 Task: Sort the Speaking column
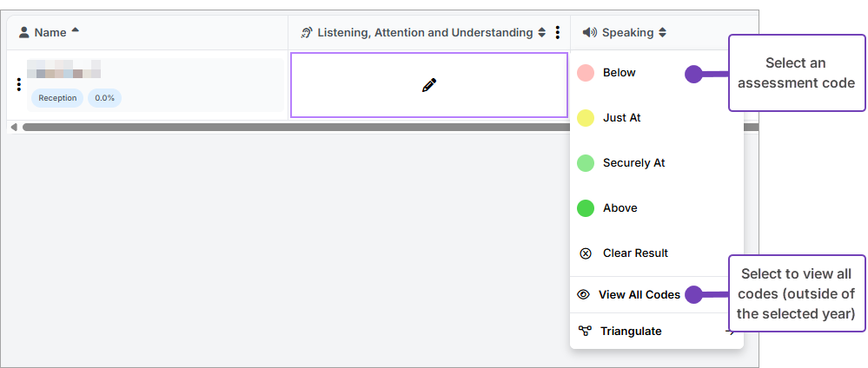pyautogui.click(x=663, y=33)
